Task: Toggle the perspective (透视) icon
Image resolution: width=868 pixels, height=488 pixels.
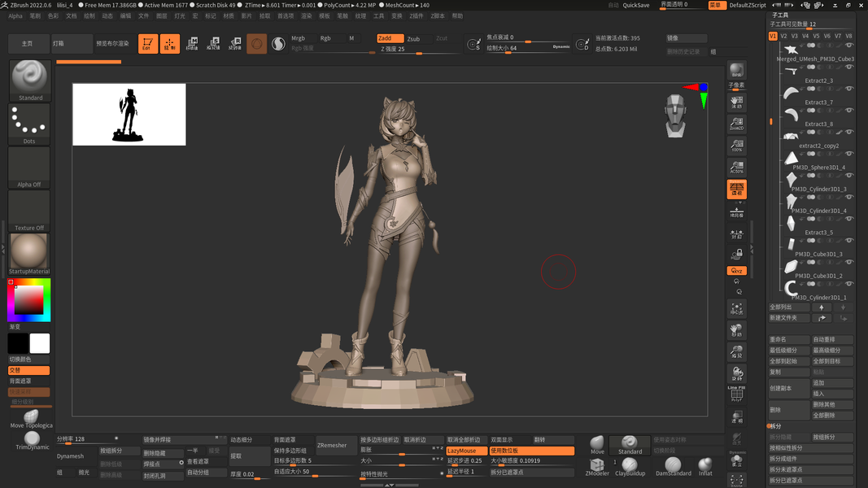Action: pos(737,190)
